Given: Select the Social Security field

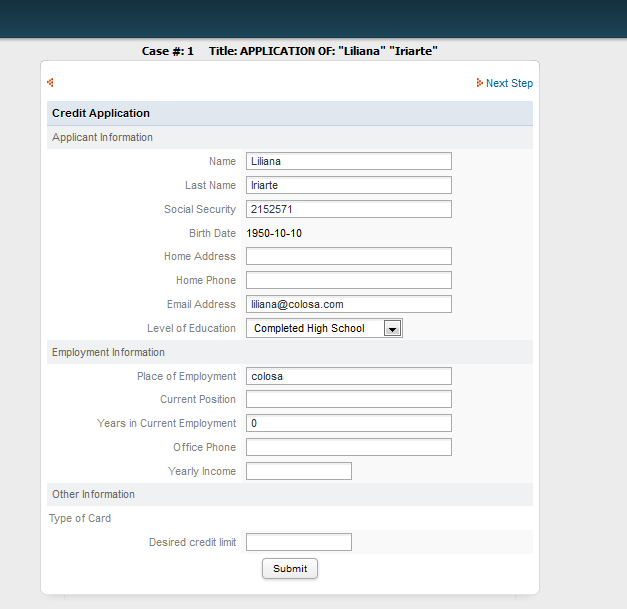Looking at the screenshot, I should click(x=348, y=209).
